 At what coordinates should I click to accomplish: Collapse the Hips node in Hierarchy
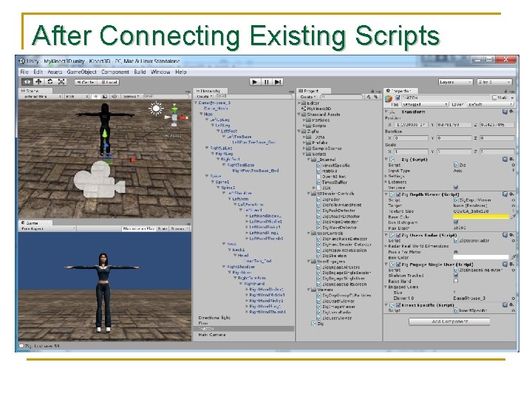[x=201, y=114]
